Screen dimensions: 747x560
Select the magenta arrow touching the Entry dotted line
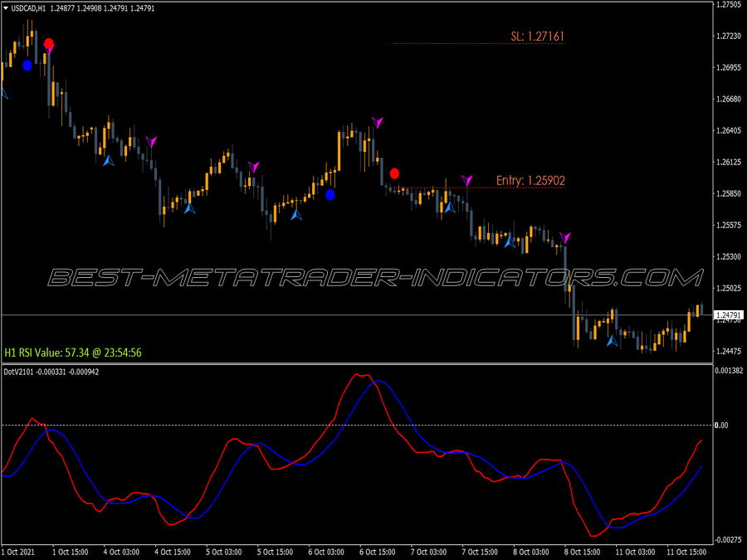466,181
